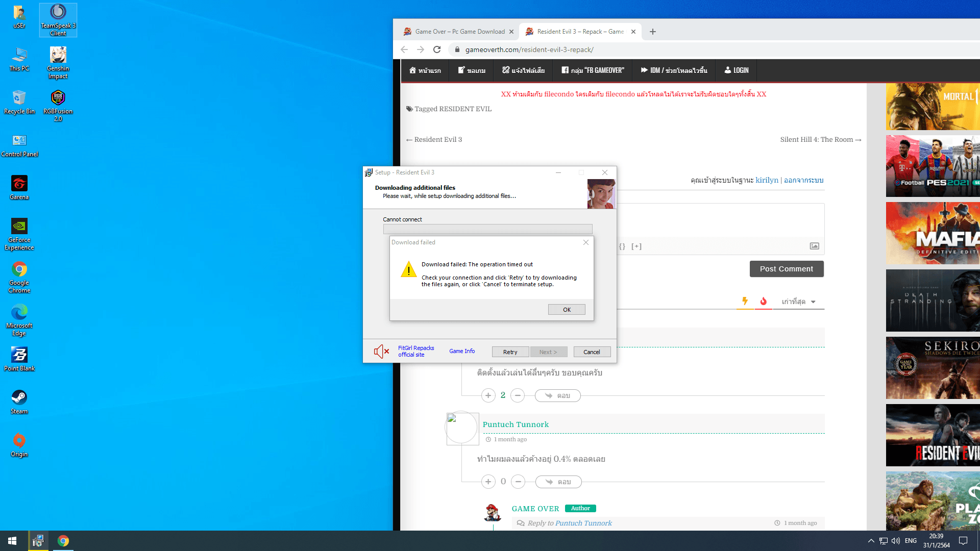Downvote Puntuch Tunnork's comment
This screenshot has height=551, width=980.
[518, 482]
